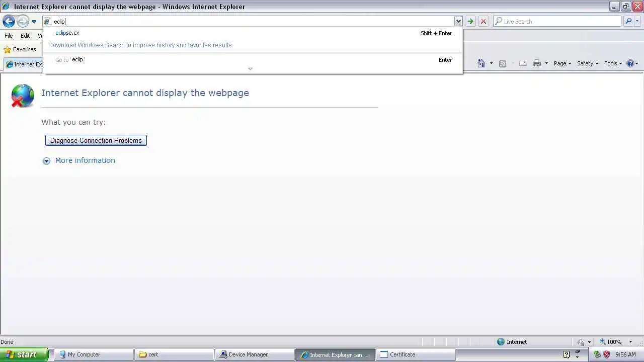Click the address bar page icon
This screenshot has height=362, width=644.
[x=47, y=22]
